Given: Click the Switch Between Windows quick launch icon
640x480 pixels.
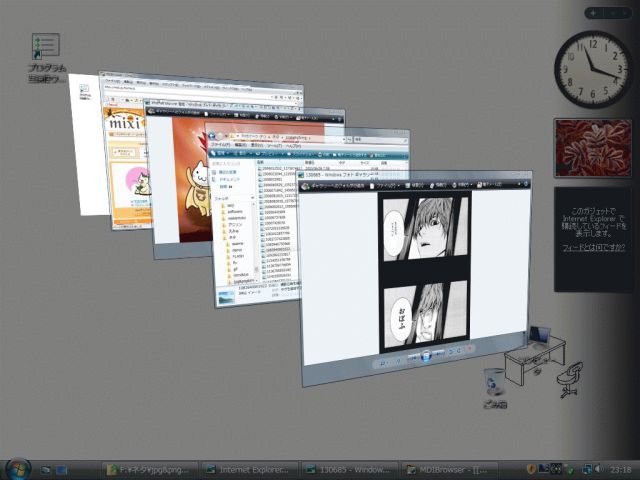Looking at the screenshot, I should [61, 470].
